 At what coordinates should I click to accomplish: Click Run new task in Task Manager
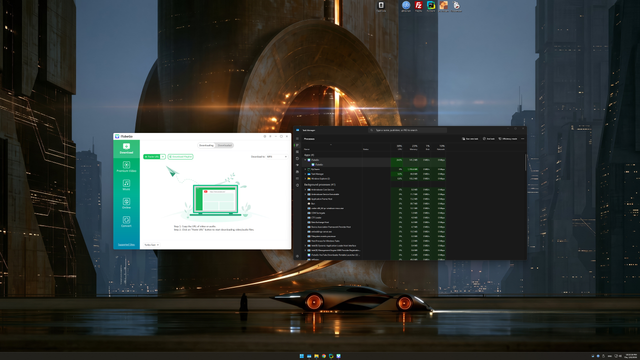(470, 139)
